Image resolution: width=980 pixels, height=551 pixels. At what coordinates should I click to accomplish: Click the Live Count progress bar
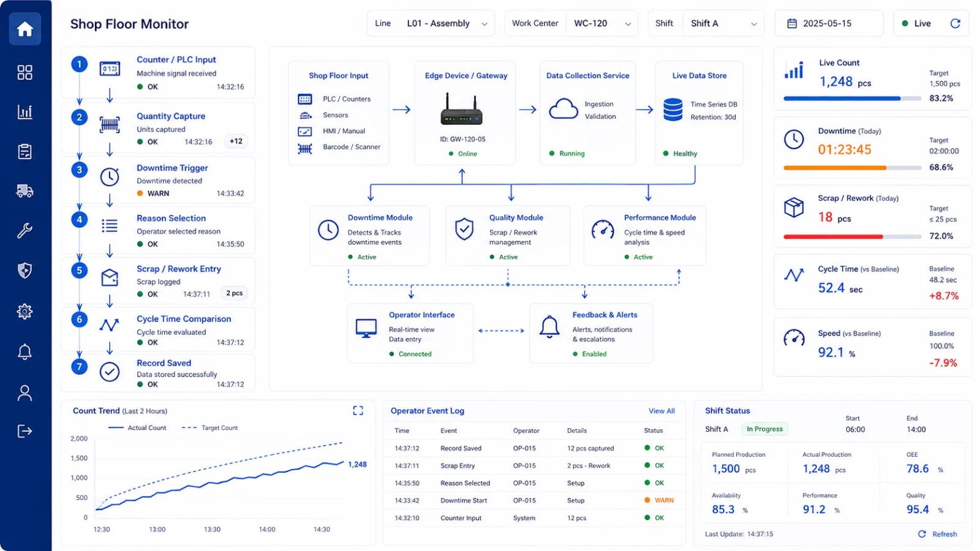(x=853, y=98)
